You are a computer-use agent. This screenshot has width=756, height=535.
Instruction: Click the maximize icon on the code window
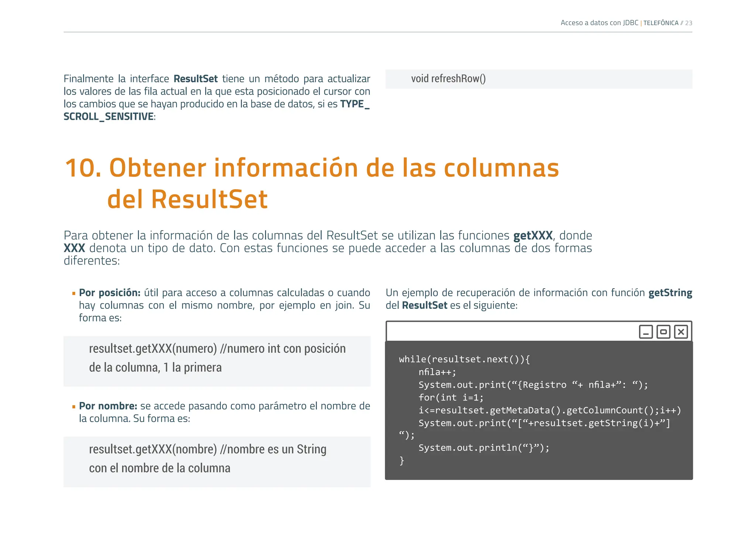point(663,332)
